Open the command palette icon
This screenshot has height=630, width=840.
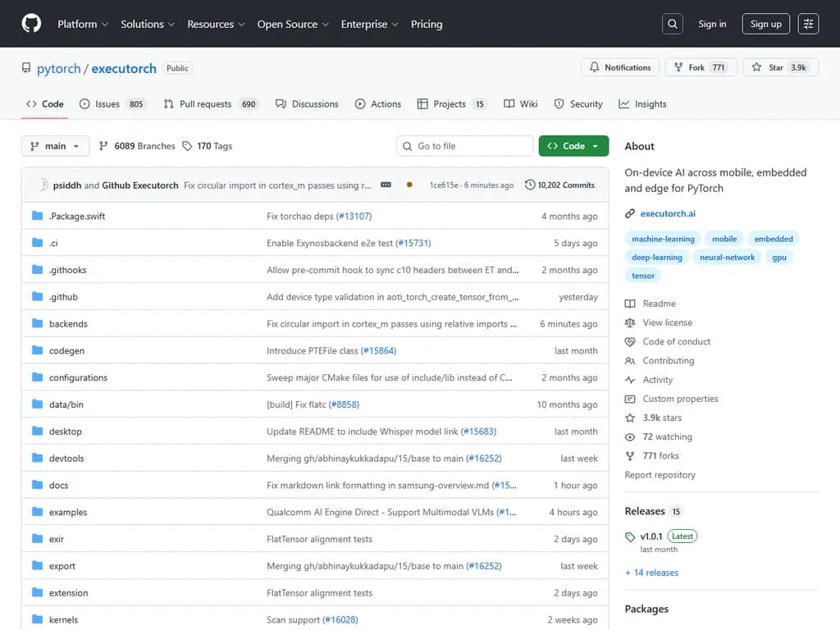[808, 23]
